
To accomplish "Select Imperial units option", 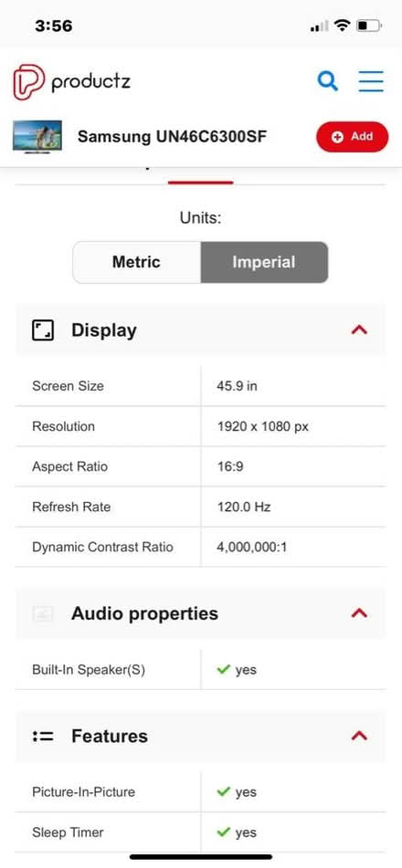I will [264, 262].
